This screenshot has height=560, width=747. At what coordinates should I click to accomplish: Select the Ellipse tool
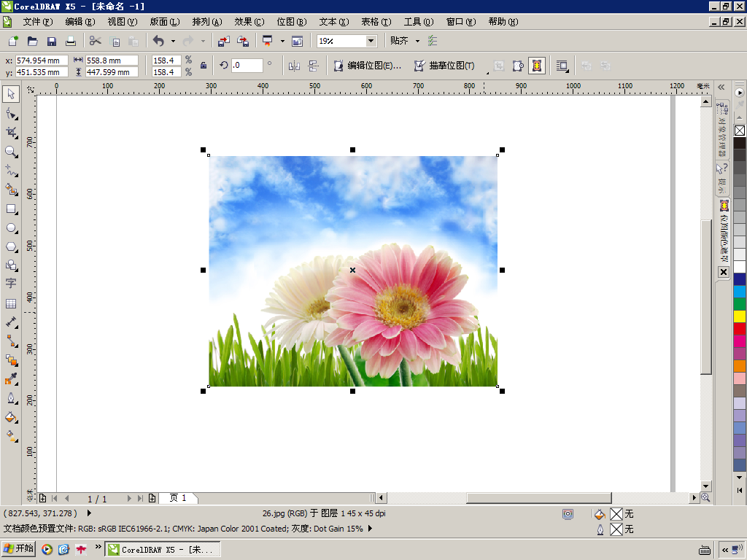[11, 228]
